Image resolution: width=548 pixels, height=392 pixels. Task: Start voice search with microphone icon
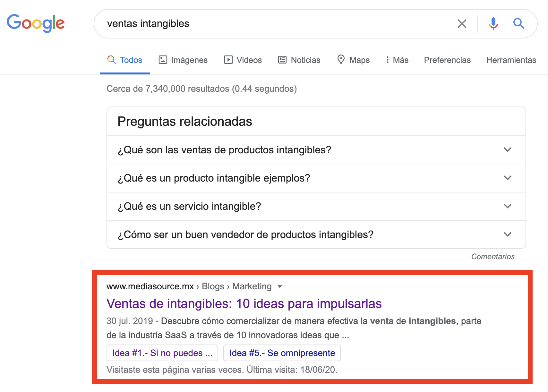click(493, 24)
